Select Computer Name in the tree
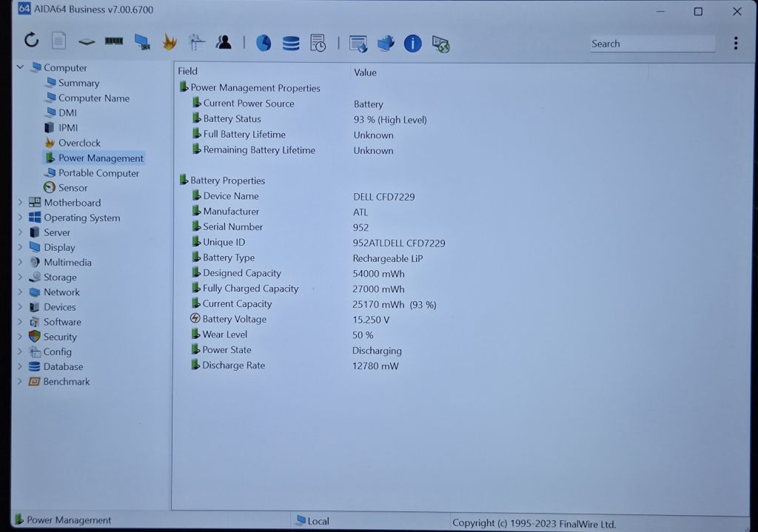The width and height of the screenshot is (758, 532). point(94,98)
